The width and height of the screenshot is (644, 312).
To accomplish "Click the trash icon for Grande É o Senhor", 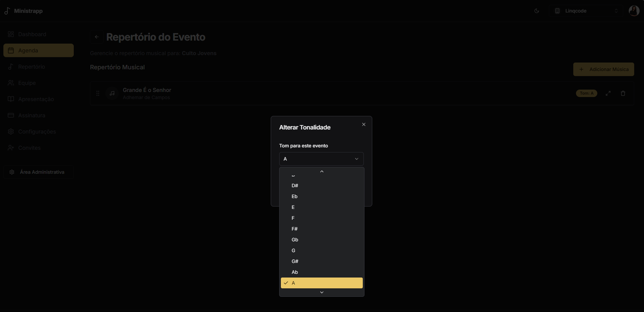I will pyautogui.click(x=623, y=93).
